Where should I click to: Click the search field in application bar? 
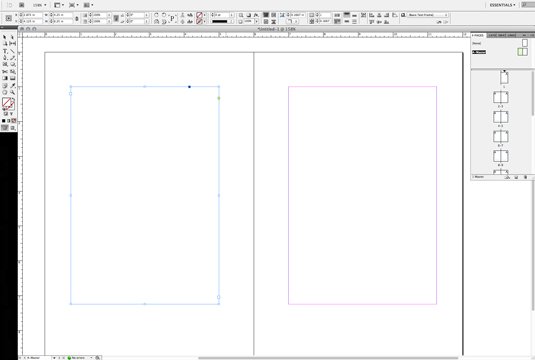pos(528,5)
